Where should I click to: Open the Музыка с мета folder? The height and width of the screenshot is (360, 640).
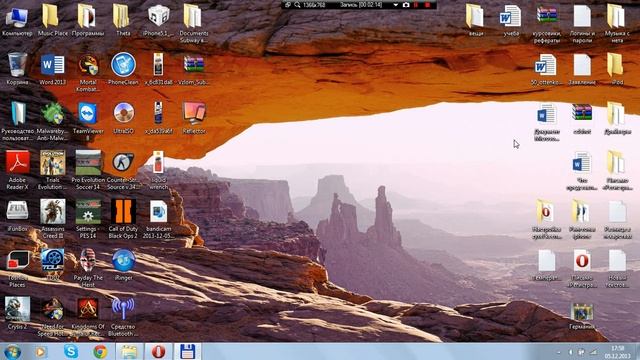tap(617, 24)
